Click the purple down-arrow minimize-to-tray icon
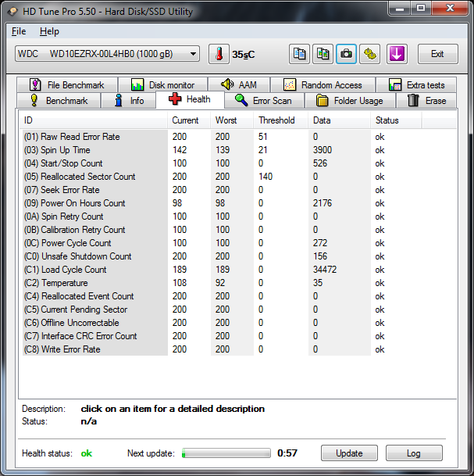Viewport: 474px width, 476px height. pos(397,55)
